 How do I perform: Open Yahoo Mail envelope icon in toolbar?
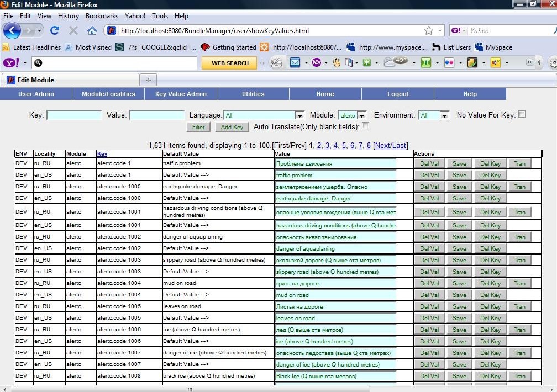[x=295, y=63]
